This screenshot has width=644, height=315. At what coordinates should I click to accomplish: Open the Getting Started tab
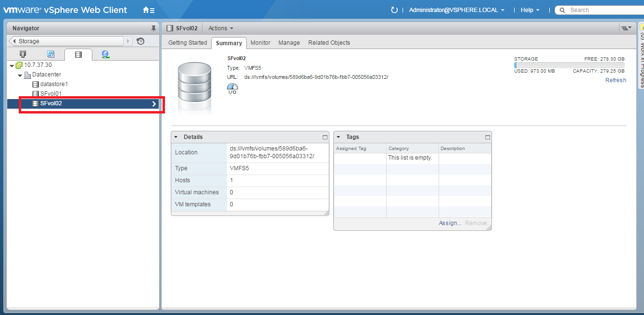pos(188,43)
